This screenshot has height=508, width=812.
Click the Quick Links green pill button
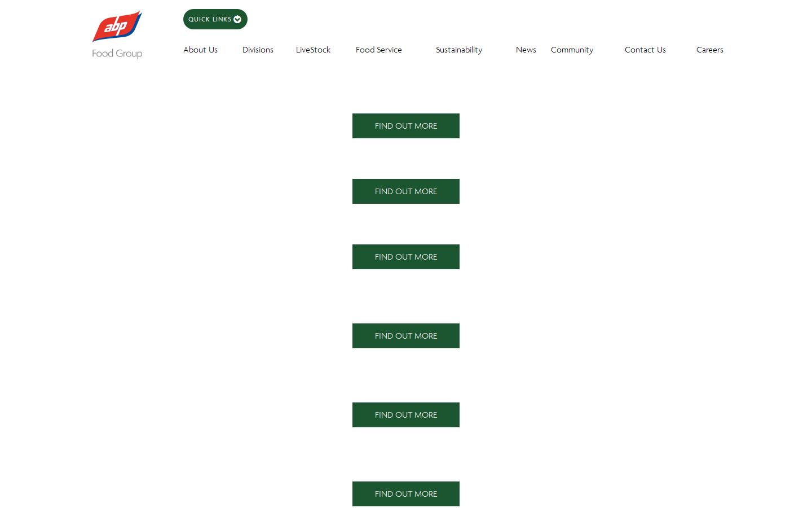[215, 19]
